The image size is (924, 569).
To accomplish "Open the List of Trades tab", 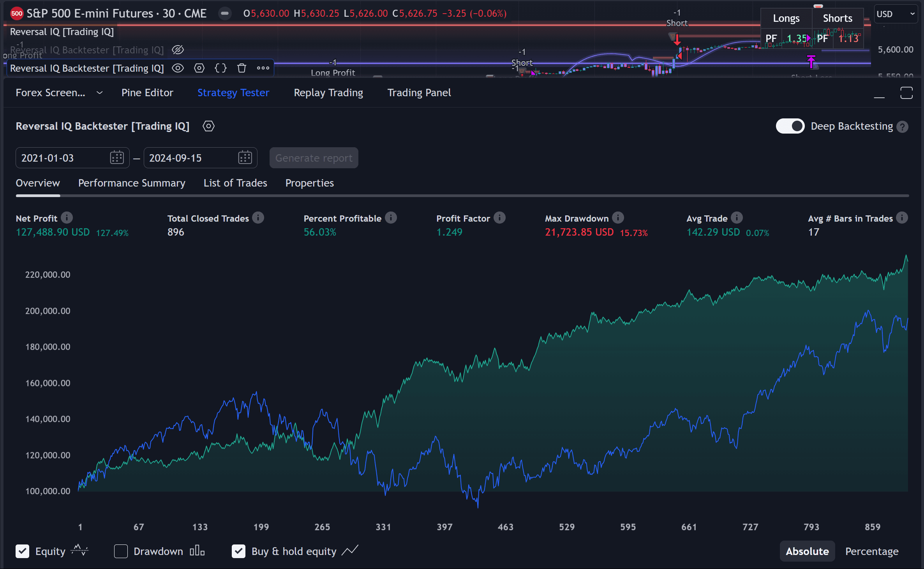I will 235,183.
